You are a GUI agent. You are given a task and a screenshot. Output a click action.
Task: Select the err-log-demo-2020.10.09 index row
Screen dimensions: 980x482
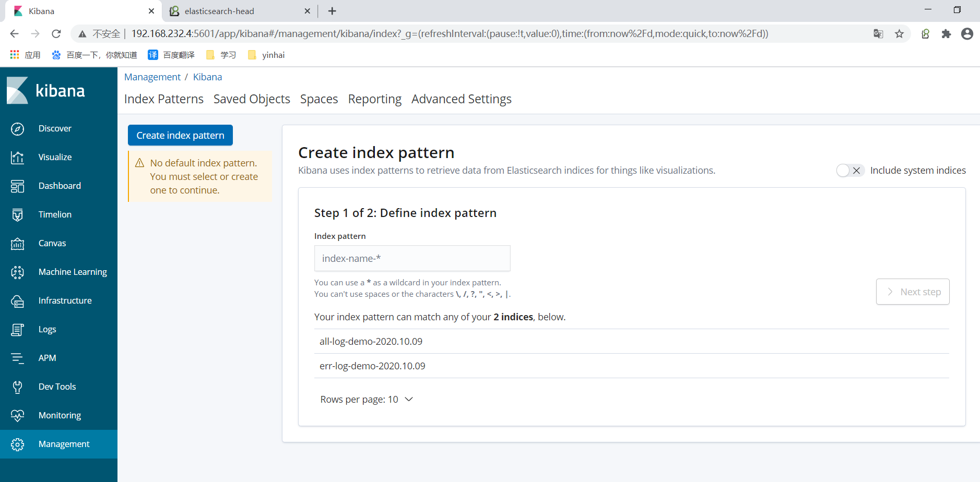(x=632, y=366)
